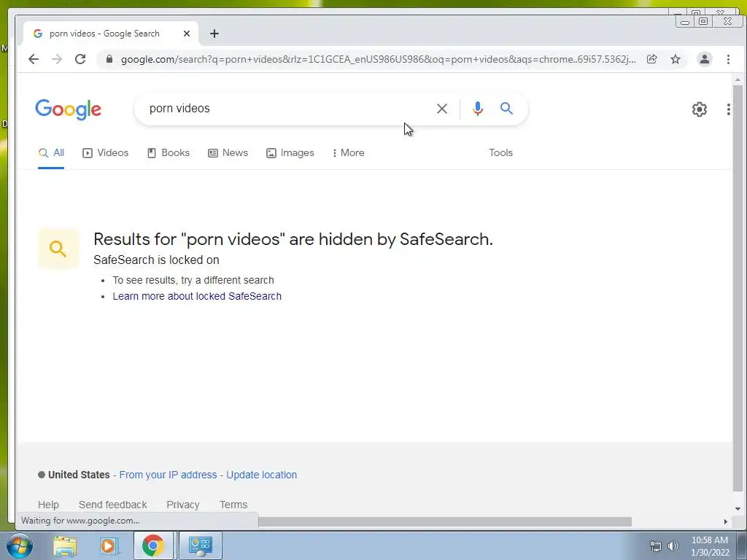
Task: Click the vertical scrollbar thumb
Action: pos(738,288)
